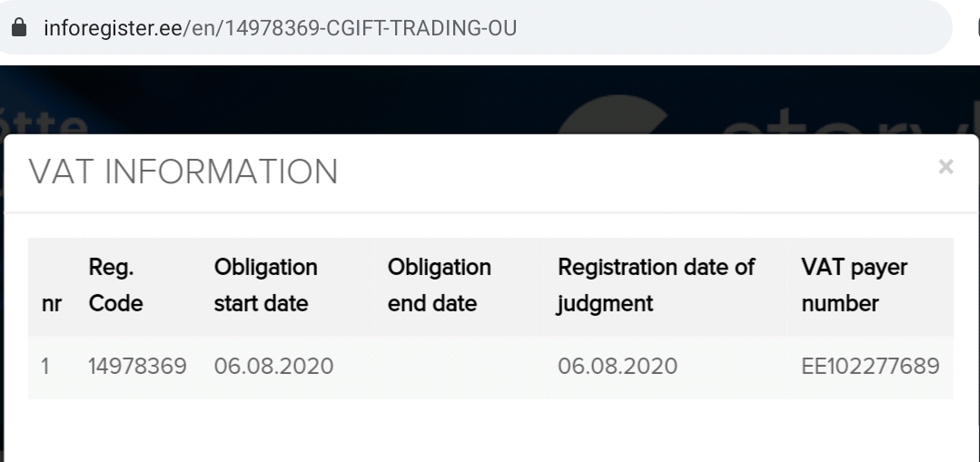The height and width of the screenshot is (462, 980).
Task: Click row number 1 cell
Action: click(x=45, y=367)
